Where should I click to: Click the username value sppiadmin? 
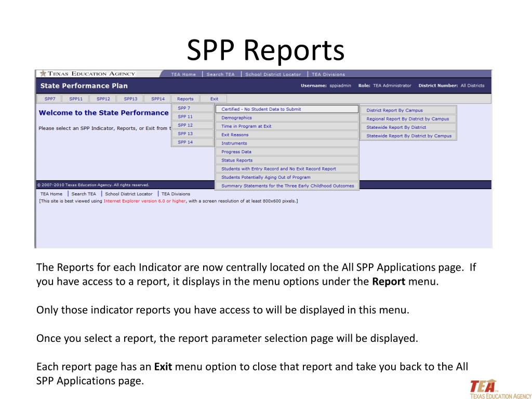(x=340, y=86)
